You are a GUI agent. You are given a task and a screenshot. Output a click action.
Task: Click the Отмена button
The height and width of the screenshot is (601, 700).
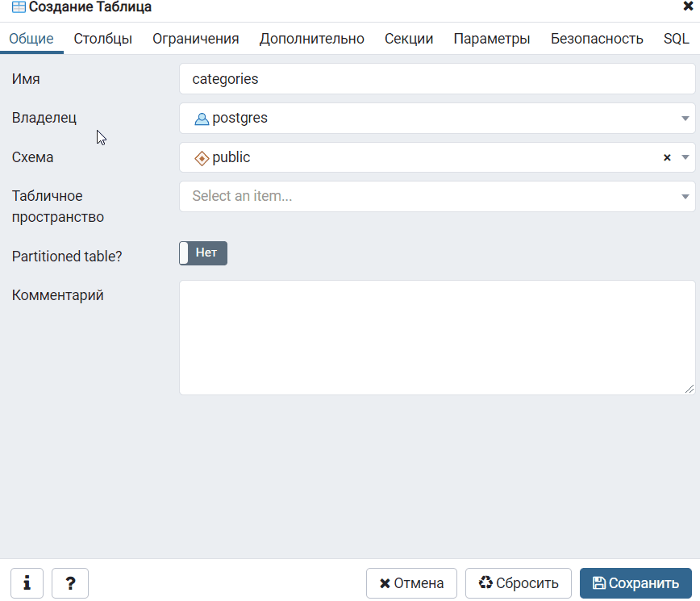pos(411,583)
